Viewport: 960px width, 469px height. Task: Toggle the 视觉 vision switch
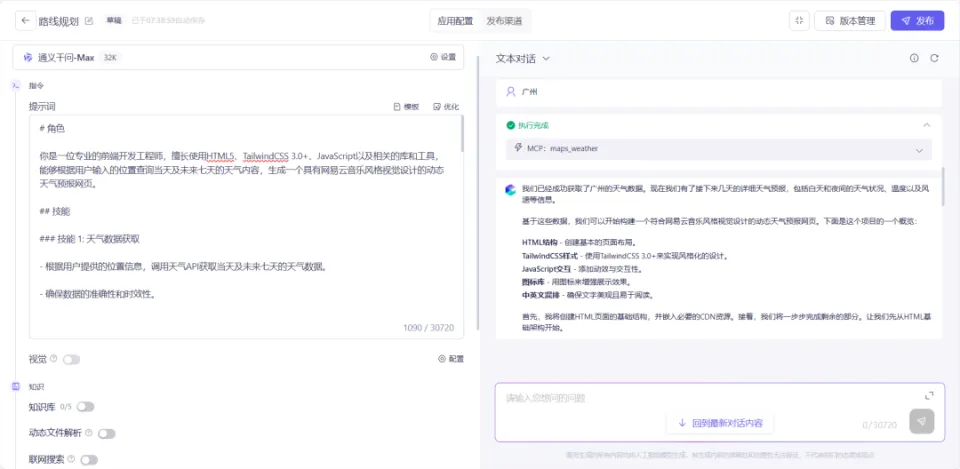click(x=71, y=359)
